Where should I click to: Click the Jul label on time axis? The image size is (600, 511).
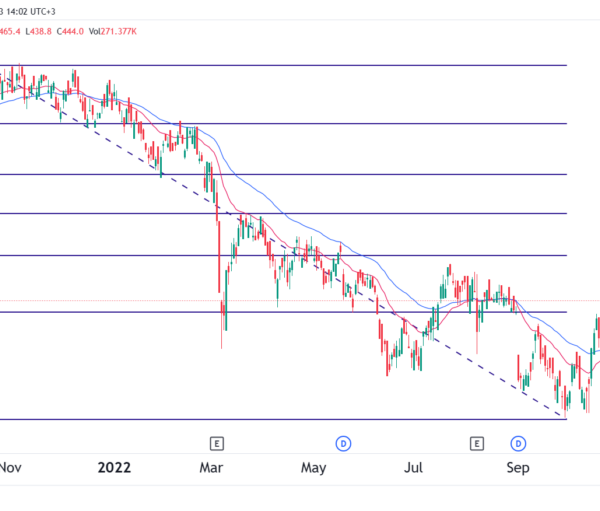click(415, 467)
